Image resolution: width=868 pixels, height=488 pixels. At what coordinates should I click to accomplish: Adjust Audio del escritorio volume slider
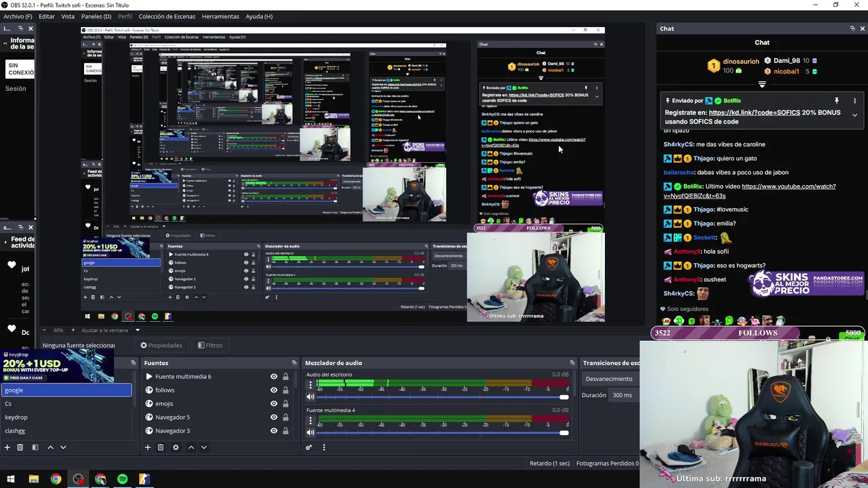443,397
